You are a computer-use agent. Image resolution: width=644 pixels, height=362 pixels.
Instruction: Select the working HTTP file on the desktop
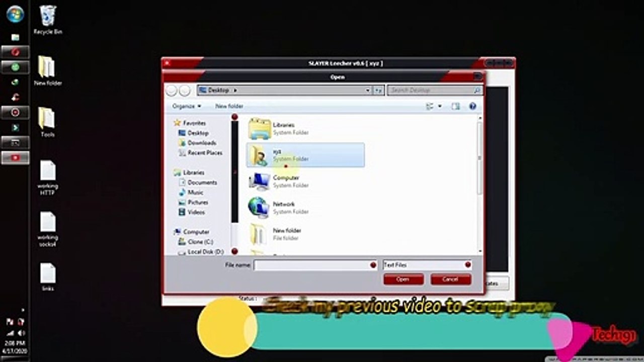(x=47, y=178)
